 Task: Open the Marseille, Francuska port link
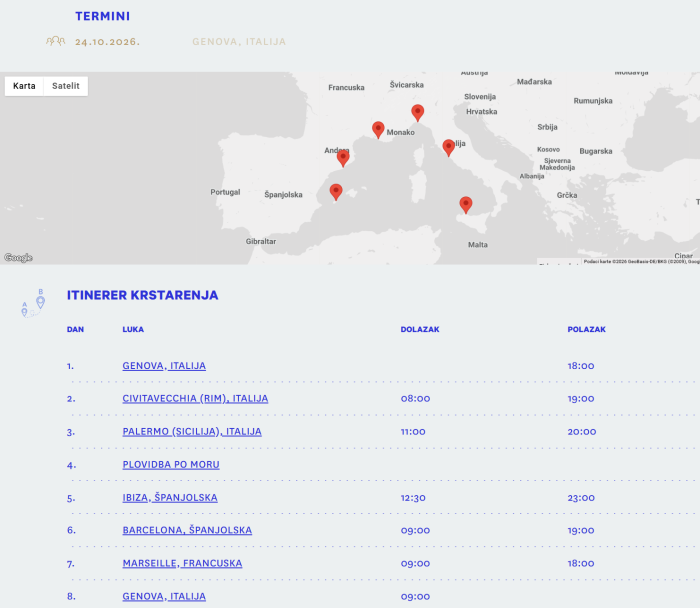tap(182, 564)
